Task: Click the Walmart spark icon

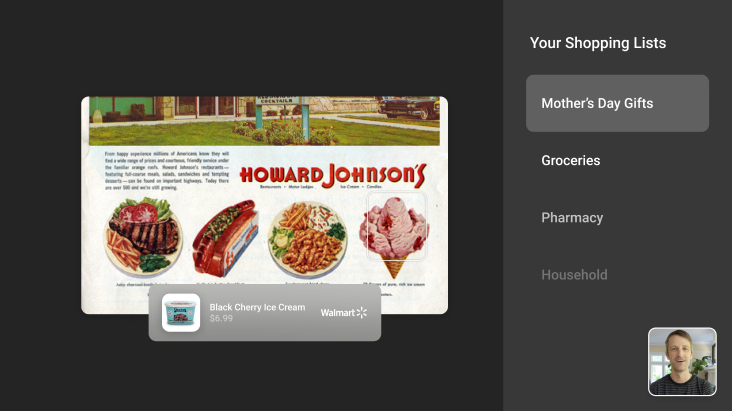Action: pos(362,312)
